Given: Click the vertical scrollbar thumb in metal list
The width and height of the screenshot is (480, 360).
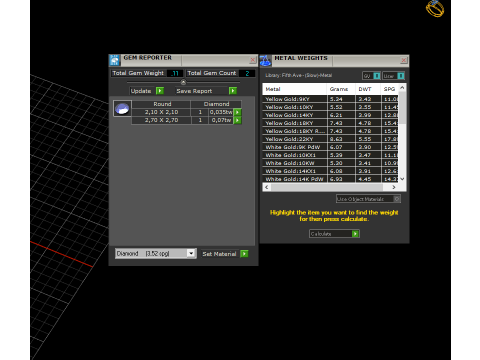Looking at the screenshot, I should click(x=402, y=107).
